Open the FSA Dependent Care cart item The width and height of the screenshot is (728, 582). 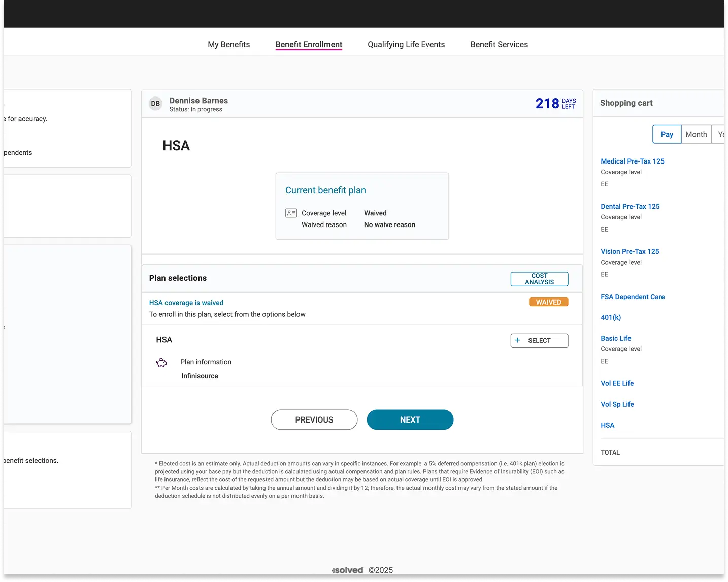633,297
